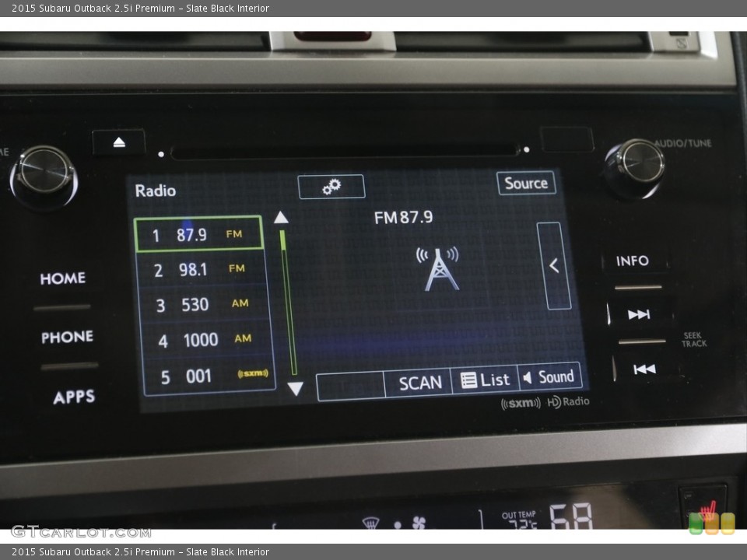Tap the radio tower icon
This screenshot has width=747, height=560.
click(x=438, y=268)
